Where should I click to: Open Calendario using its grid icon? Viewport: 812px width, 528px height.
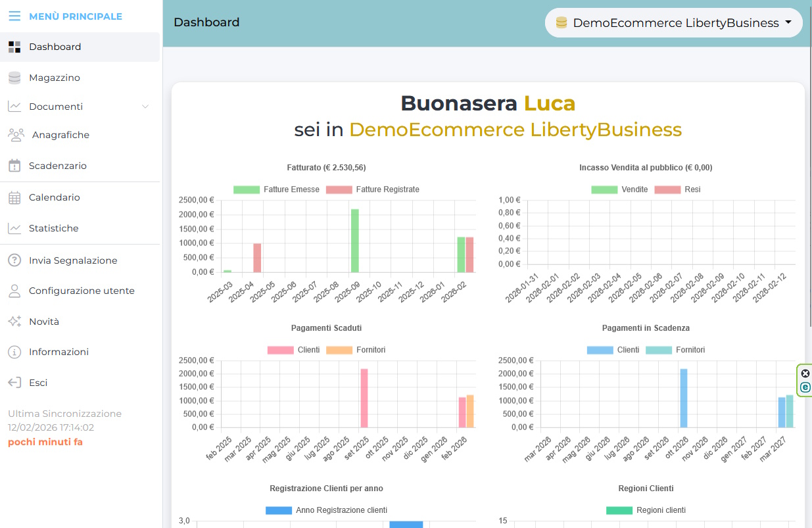point(14,197)
